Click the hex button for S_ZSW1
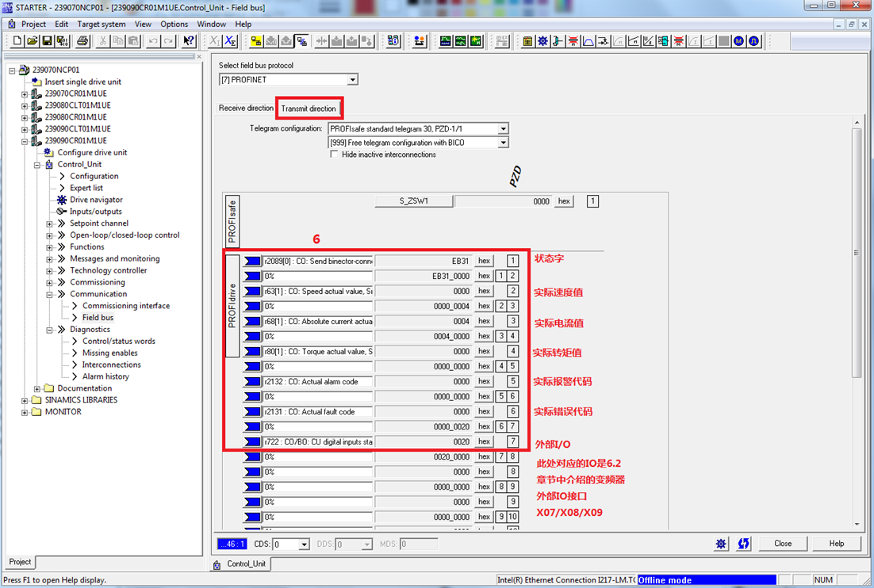The image size is (874, 588). pyautogui.click(x=564, y=201)
